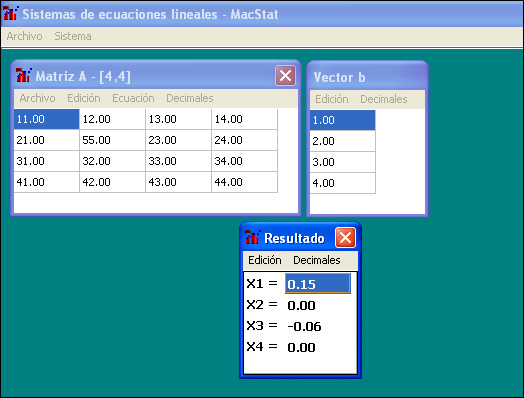This screenshot has width=524, height=398.
Task: Select Vector b cell with 1.00
Action: pos(343,120)
